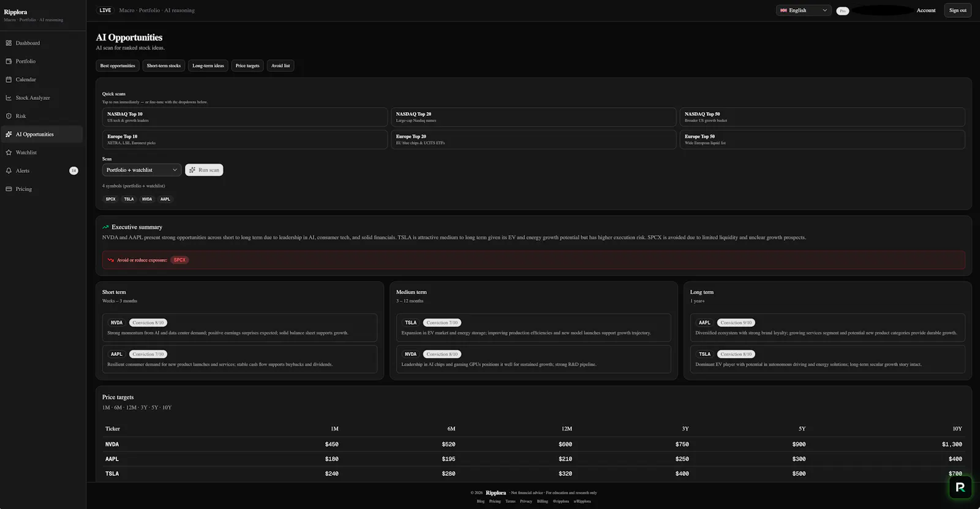Open the English language dropdown
Viewport: 980px width, 509px height.
click(x=804, y=10)
